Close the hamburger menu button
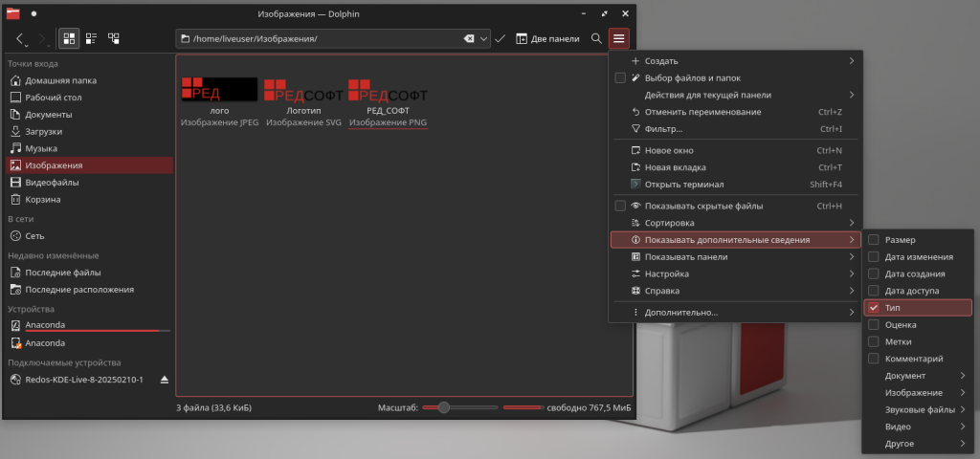The image size is (980, 459). 619,38
